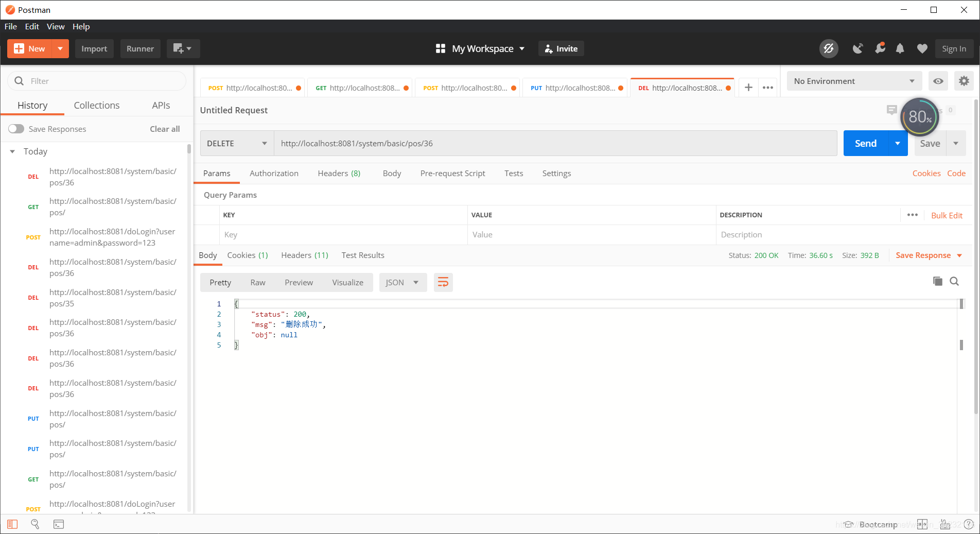Screen dimensions: 980x534
Task: Click the filter search magnifier icon
Action: [19, 81]
